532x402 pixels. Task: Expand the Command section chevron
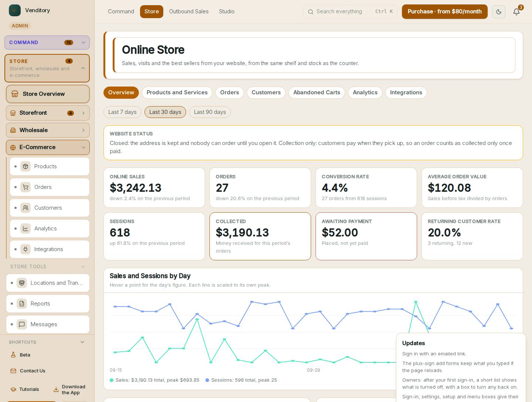coord(83,43)
